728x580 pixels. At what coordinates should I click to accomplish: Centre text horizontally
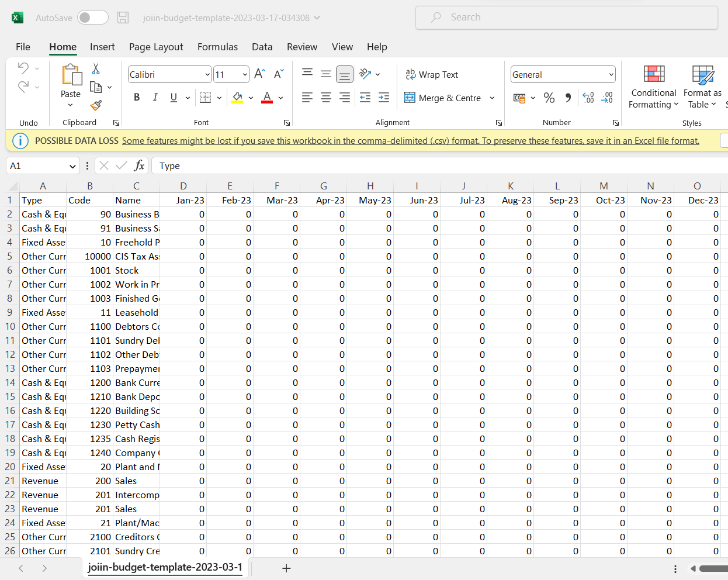tap(326, 98)
